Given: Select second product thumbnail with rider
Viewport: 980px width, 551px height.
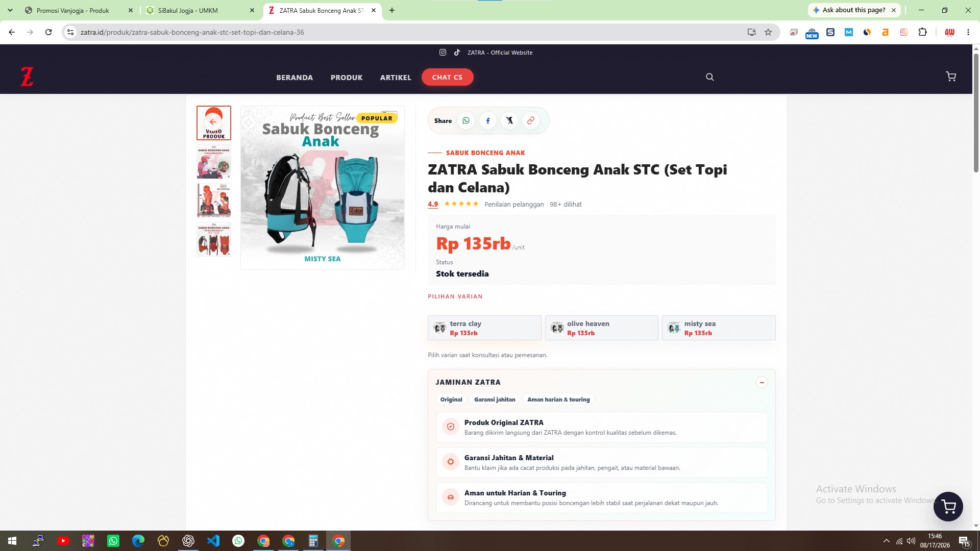Looking at the screenshot, I should click(x=214, y=162).
